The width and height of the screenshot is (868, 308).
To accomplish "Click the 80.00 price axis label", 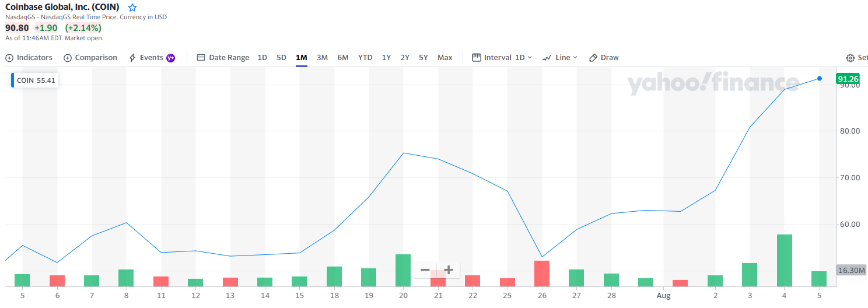I will click(x=850, y=131).
